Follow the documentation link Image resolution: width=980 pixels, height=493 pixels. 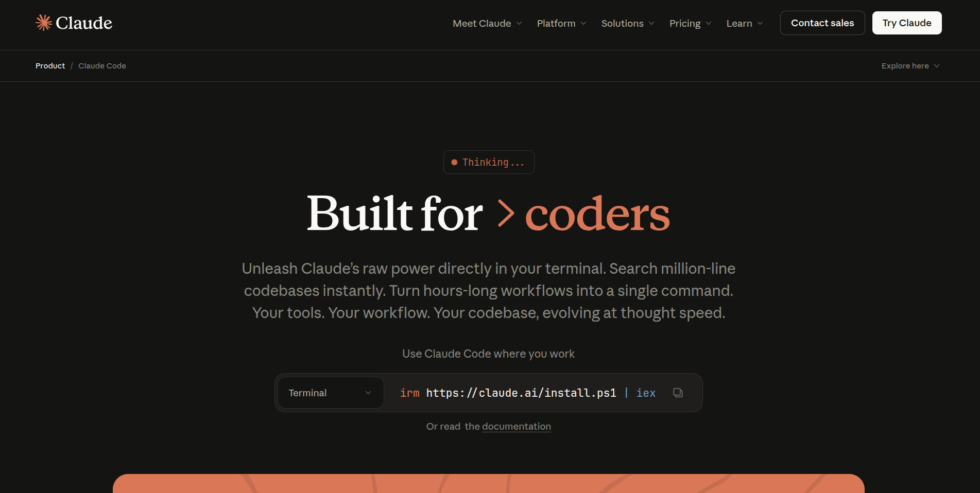coord(516,427)
